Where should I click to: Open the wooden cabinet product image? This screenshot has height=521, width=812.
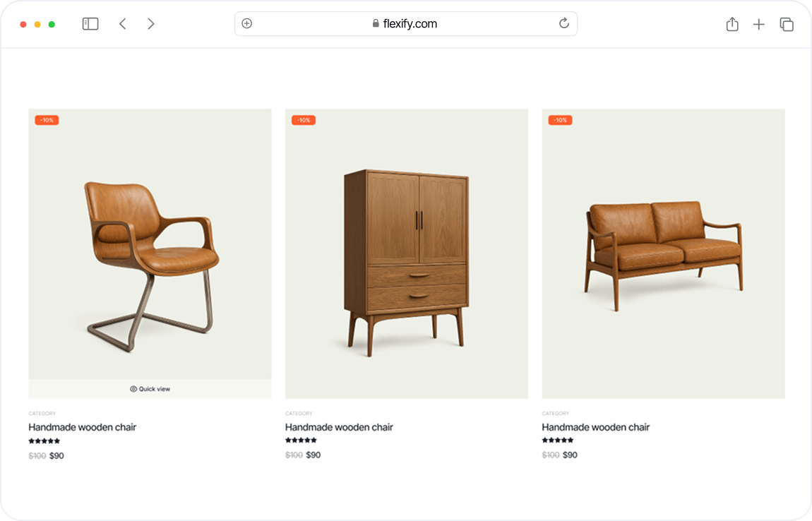pos(406,254)
